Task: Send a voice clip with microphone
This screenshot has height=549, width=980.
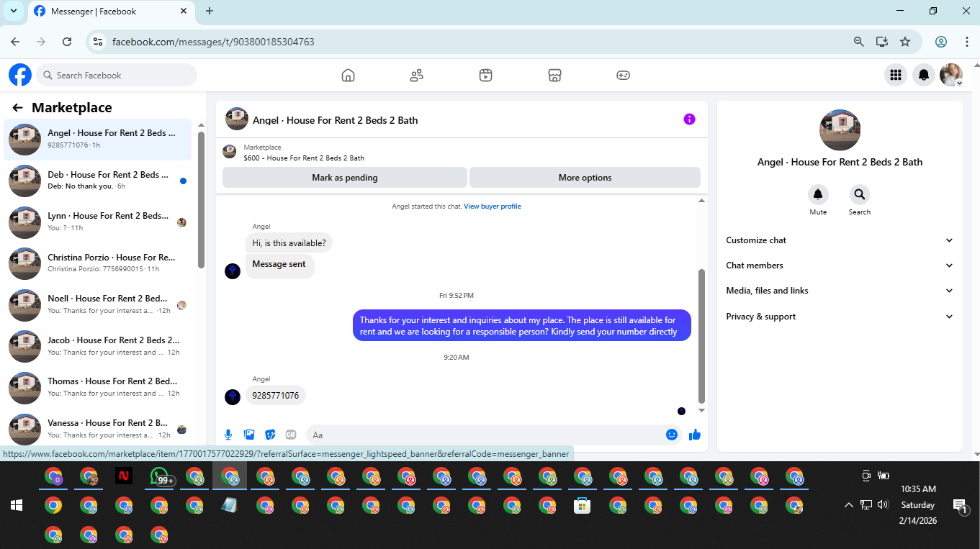Action: (228, 435)
